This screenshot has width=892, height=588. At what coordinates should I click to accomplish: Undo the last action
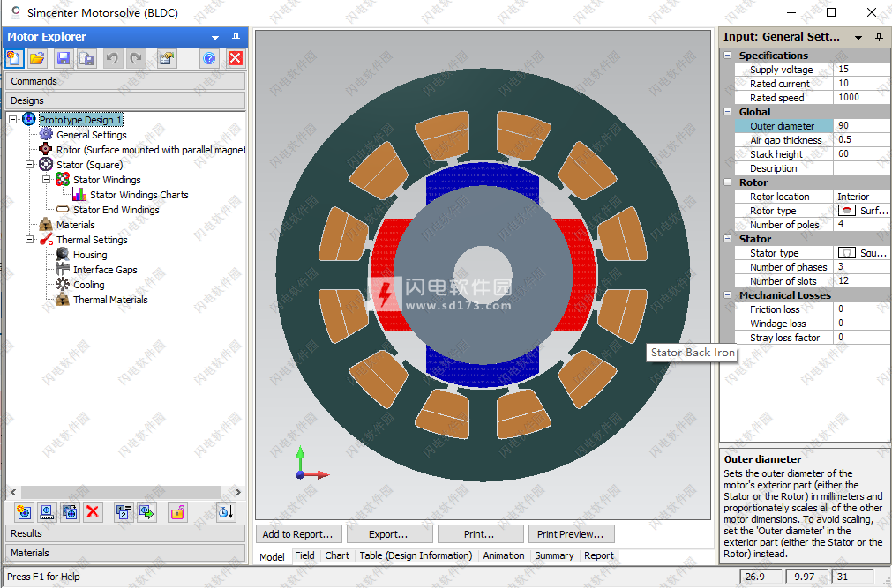112,58
